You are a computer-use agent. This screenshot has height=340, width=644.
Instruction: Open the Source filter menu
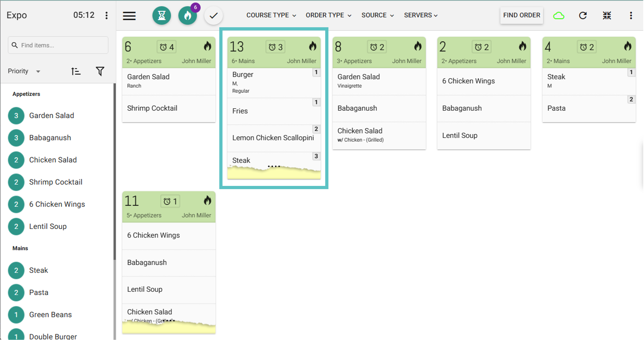tap(377, 16)
